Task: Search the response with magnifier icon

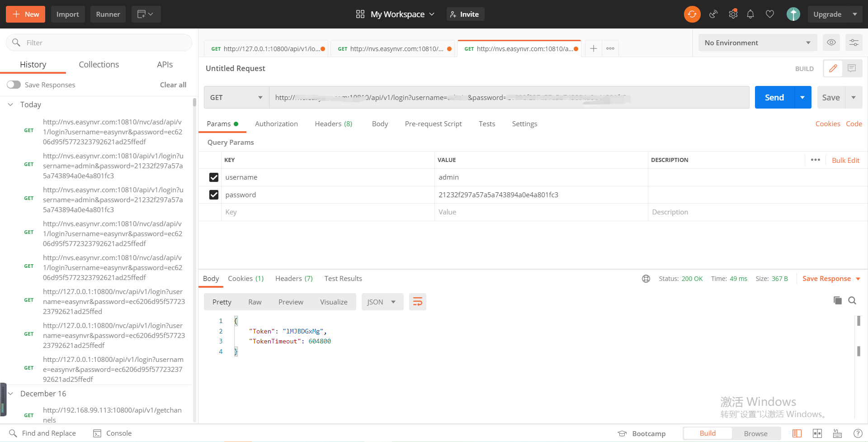Action: pyautogui.click(x=852, y=300)
